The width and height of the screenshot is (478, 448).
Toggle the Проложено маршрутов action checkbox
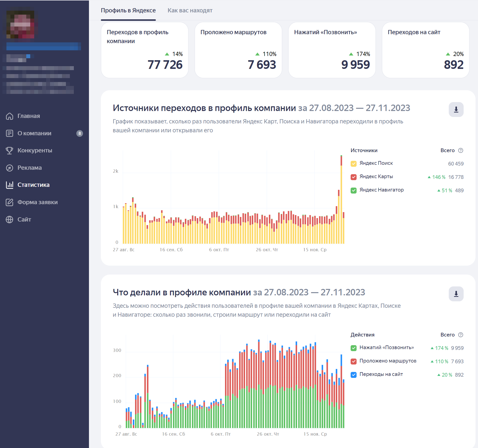point(354,361)
